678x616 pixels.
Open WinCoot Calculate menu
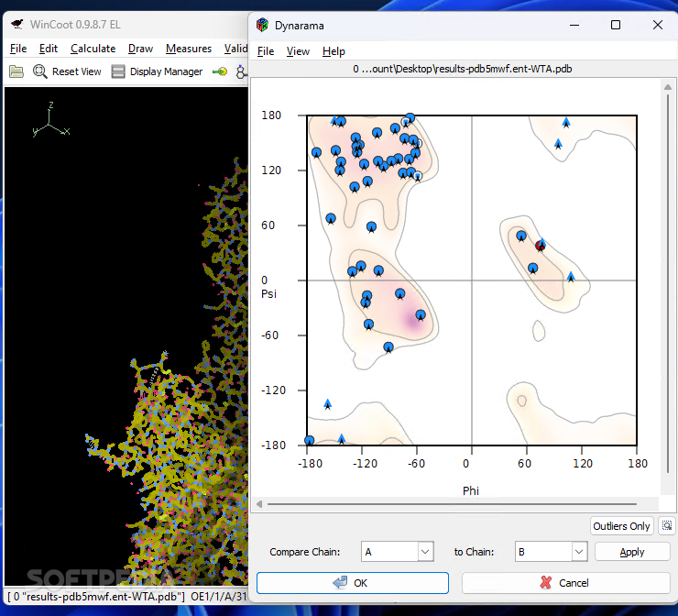(93, 49)
